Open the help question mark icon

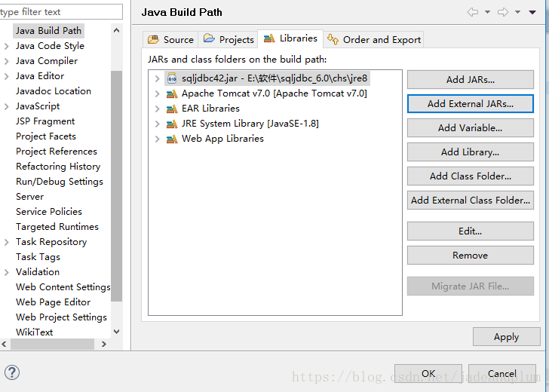[x=12, y=372]
